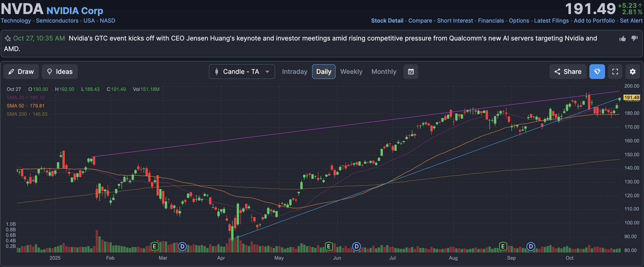The height and width of the screenshot is (267, 644).
Task: Open the Short Interest tab
Action: (x=455, y=21)
